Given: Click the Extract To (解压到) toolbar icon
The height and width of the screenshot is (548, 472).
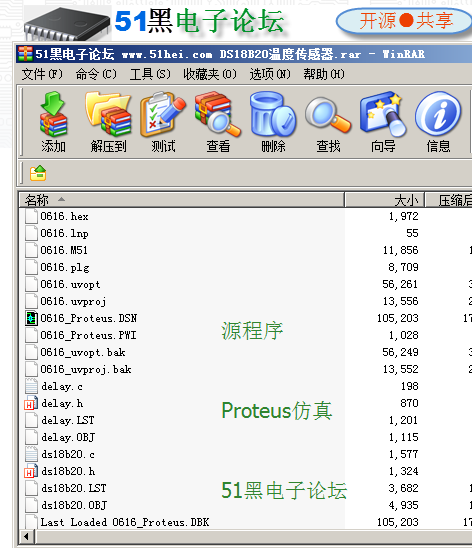Looking at the screenshot, I should pyautogui.click(x=108, y=122).
